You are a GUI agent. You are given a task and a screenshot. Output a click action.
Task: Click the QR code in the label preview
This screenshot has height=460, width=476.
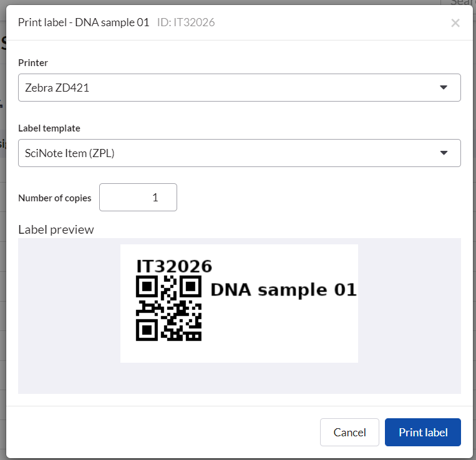pyautogui.click(x=168, y=309)
